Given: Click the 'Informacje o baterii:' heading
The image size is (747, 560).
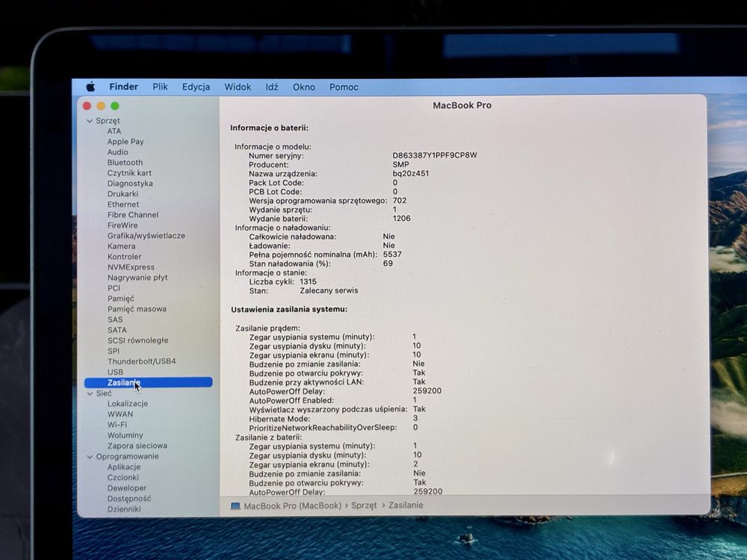Looking at the screenshot, I should (269, 128).
